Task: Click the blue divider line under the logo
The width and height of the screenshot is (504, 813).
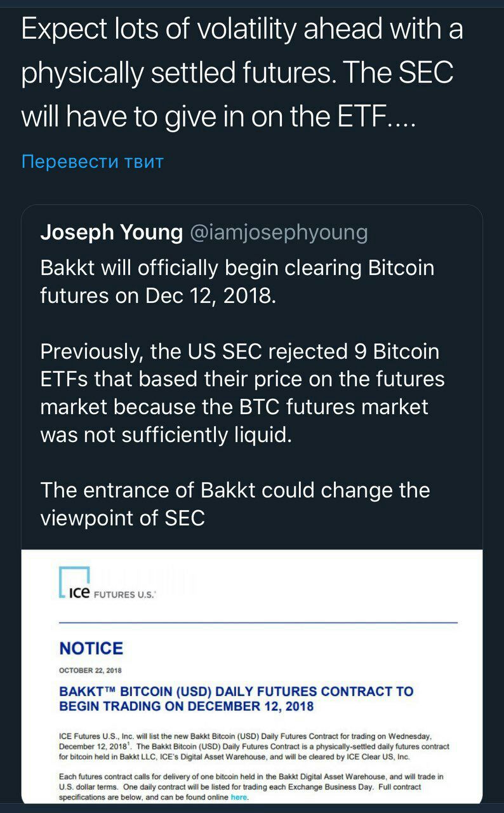Action: [258, 622]
